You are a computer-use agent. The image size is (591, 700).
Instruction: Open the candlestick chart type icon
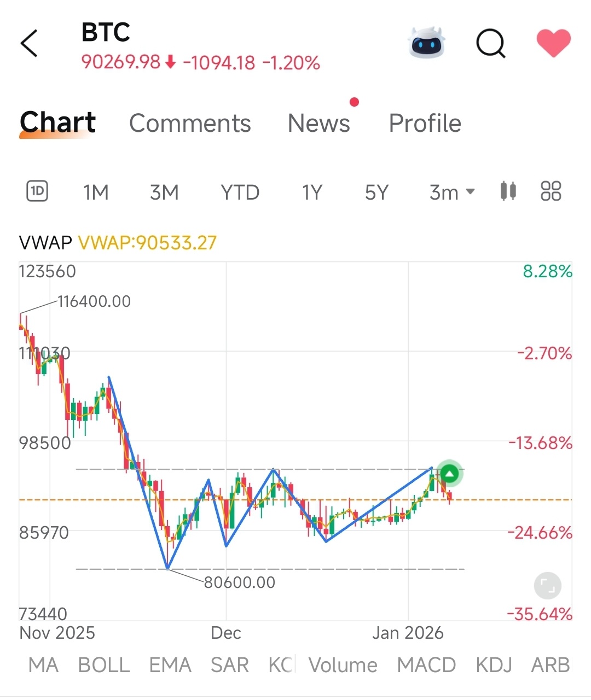click(508, 191)
